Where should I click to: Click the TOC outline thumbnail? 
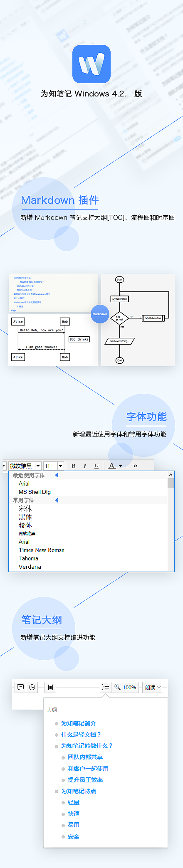pos(53,293)
